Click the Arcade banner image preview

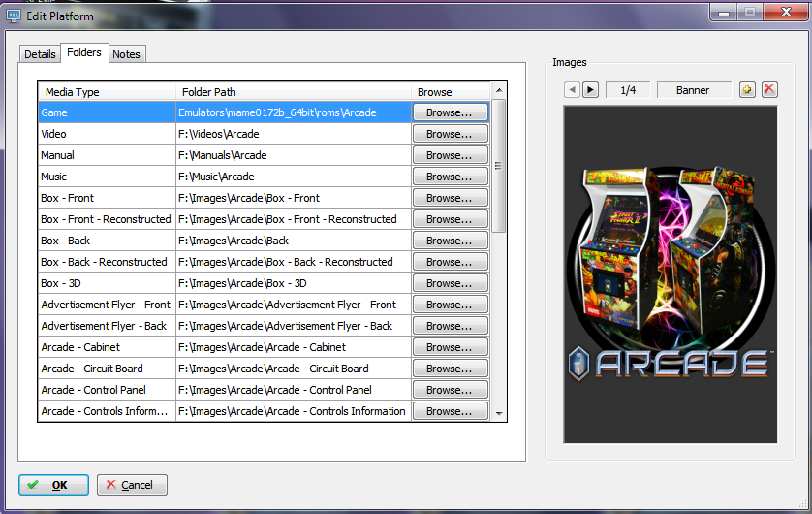click(671, 274)
